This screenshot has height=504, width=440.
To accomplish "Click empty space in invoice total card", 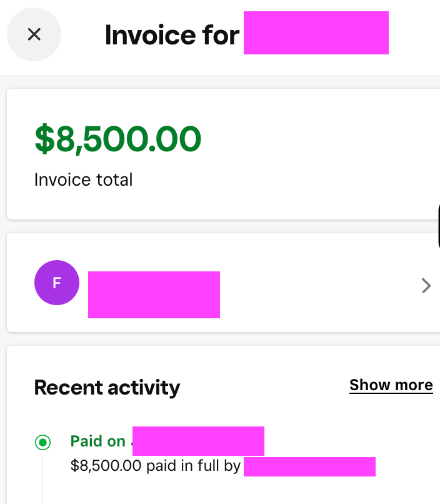I will tap(312, 156).
